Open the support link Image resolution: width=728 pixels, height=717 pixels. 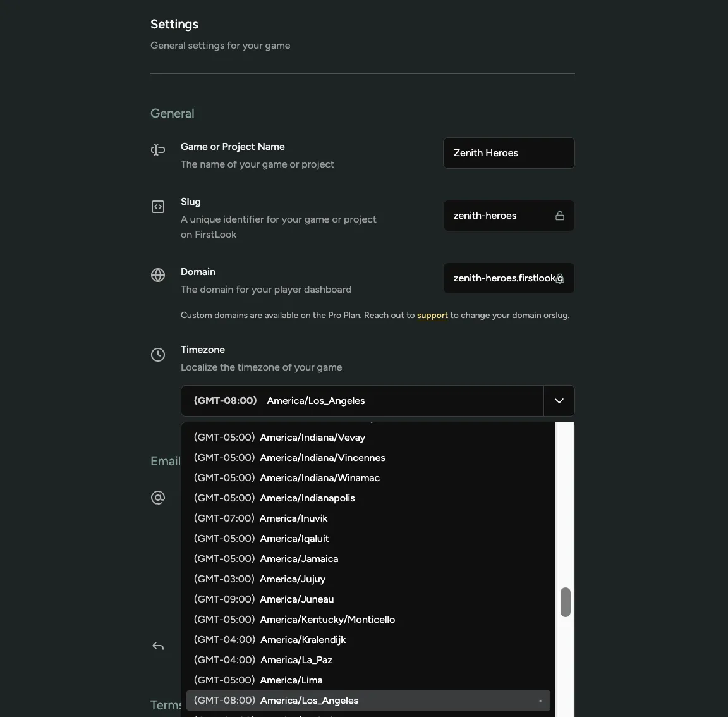point(432,316)
